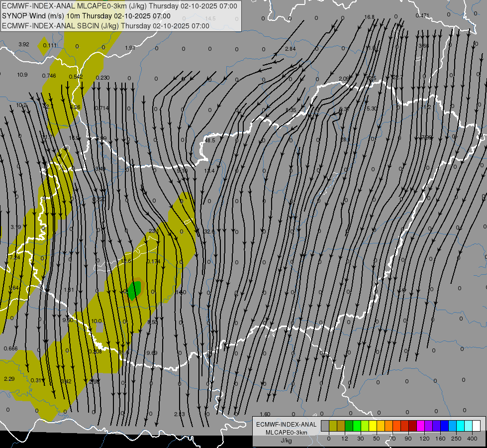Click legend scale value '12'

pyautogui.click(x=344, y=439)
